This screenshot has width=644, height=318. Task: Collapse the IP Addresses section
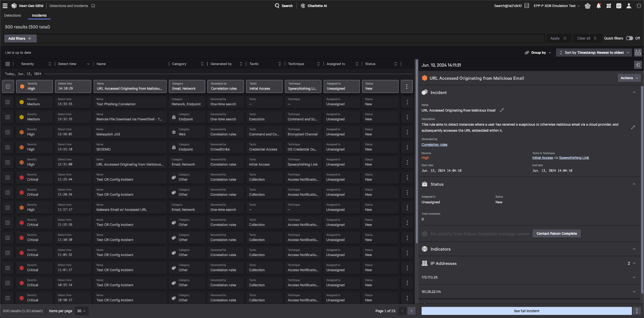click(634, 263)
